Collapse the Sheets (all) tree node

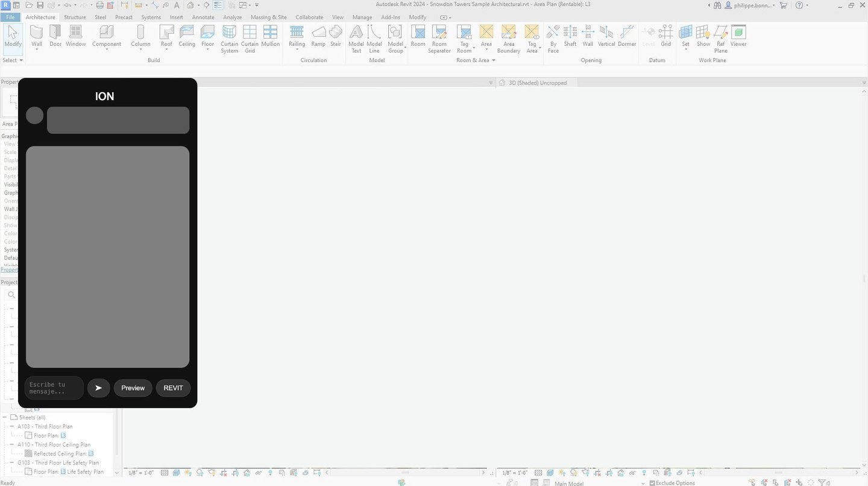click(x=5, y=417)
